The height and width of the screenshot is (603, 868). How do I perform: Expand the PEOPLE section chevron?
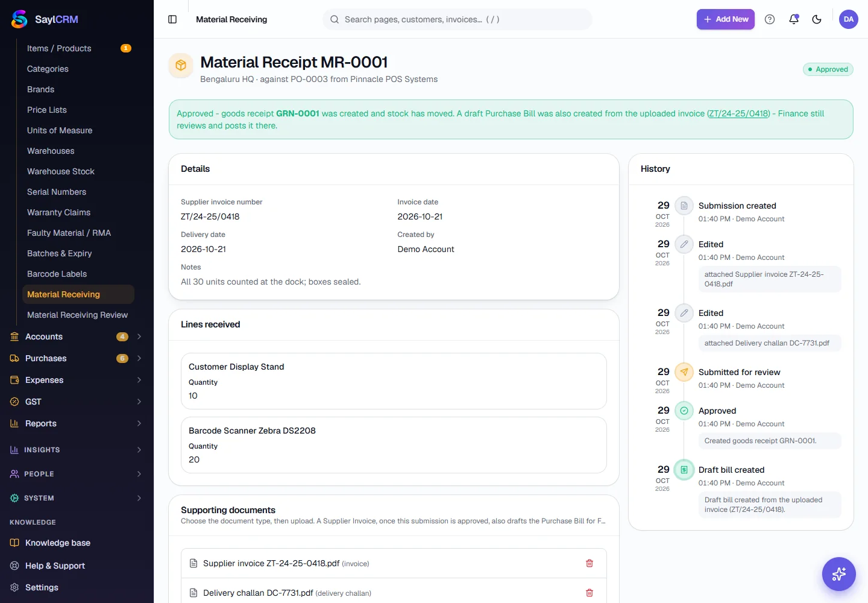coord(139,474)
